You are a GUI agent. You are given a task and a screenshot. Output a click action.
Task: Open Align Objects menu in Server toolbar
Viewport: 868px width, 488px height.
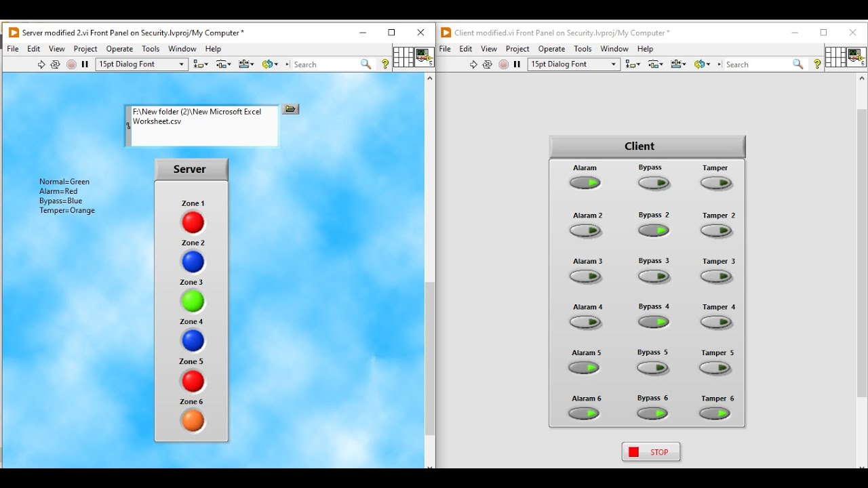(201, 64)
